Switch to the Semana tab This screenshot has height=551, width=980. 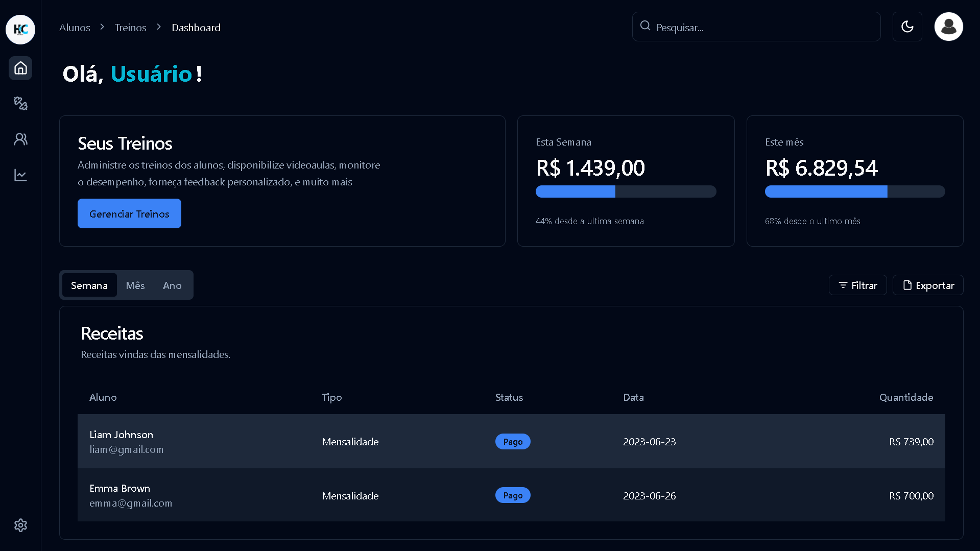pyautogui.click(x=89, y=285)
